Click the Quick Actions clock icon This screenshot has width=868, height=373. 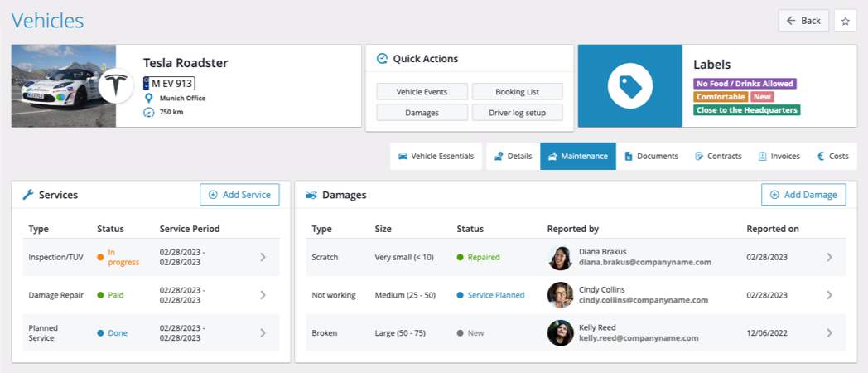pos(382,59)
